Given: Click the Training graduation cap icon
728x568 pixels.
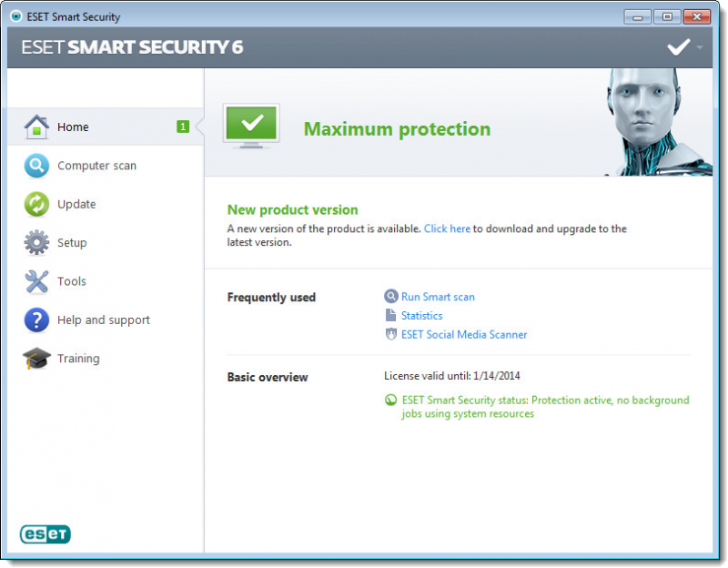Looking at the screenshot, I should click(36, 359).
